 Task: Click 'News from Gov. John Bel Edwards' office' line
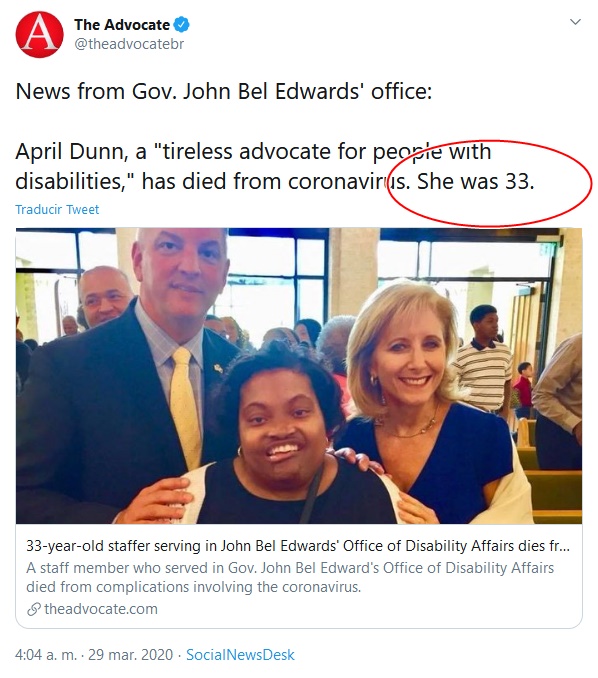click(224, 91)
